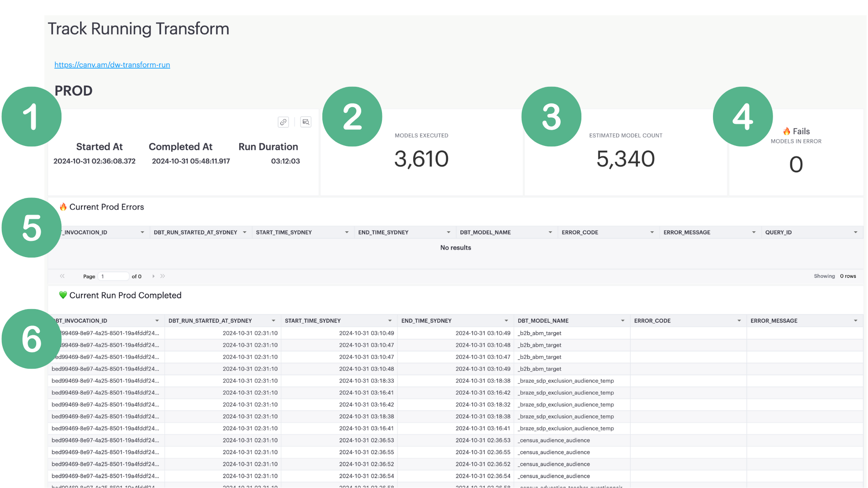
Task: Click the ERROR_MESSAGE column filter icon in errors table
Action: [752, 232]
